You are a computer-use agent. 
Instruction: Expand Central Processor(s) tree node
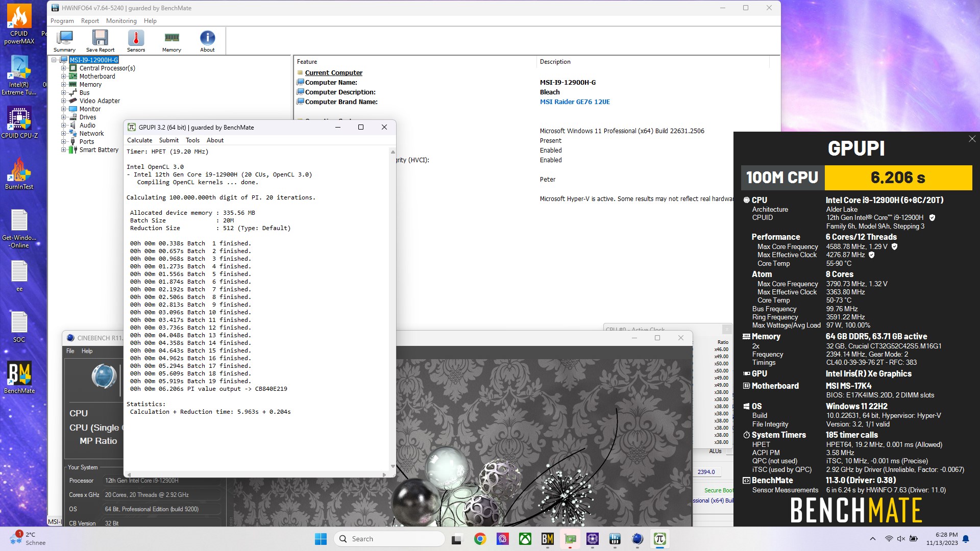coord(64,68)
